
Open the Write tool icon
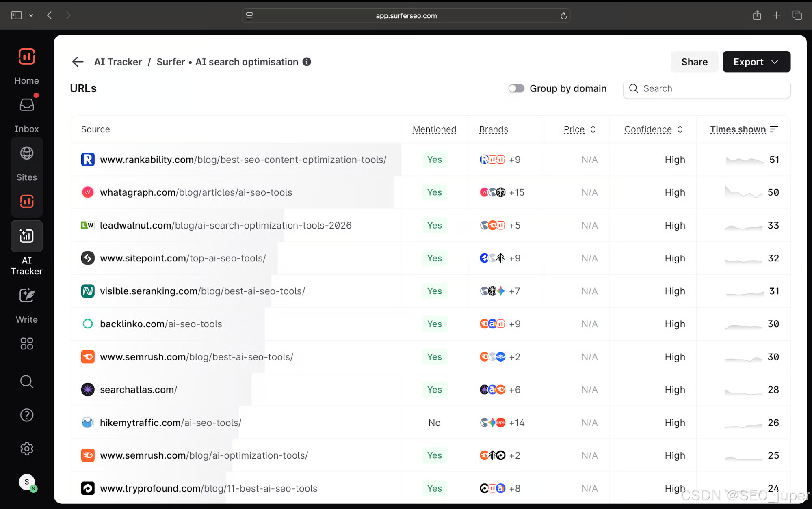27,296
